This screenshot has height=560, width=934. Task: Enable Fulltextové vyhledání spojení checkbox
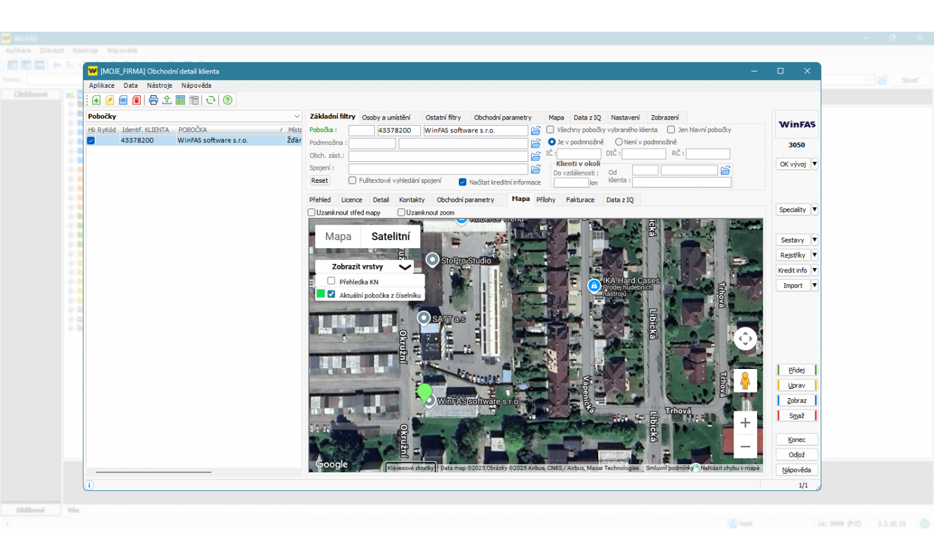[352, 180]
